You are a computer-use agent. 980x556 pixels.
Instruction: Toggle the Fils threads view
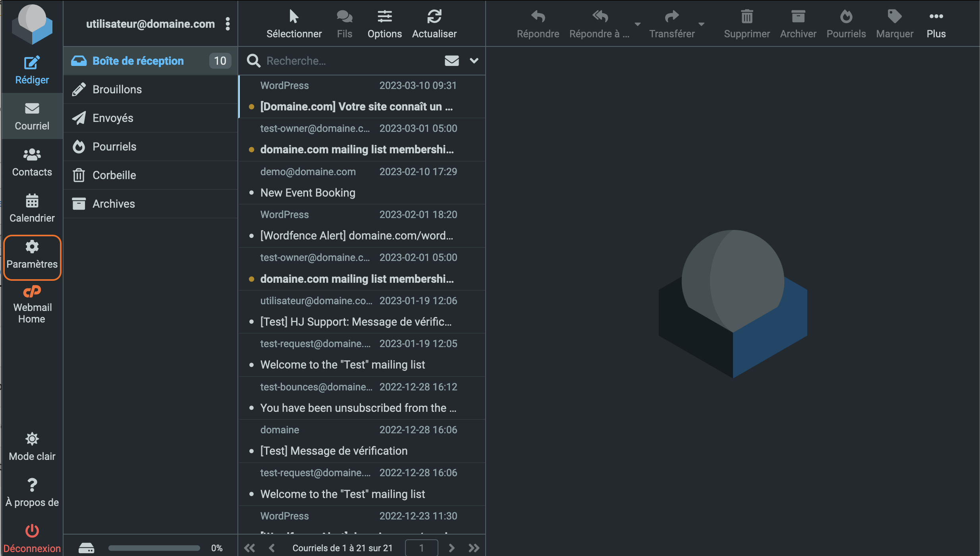point(344,24)
